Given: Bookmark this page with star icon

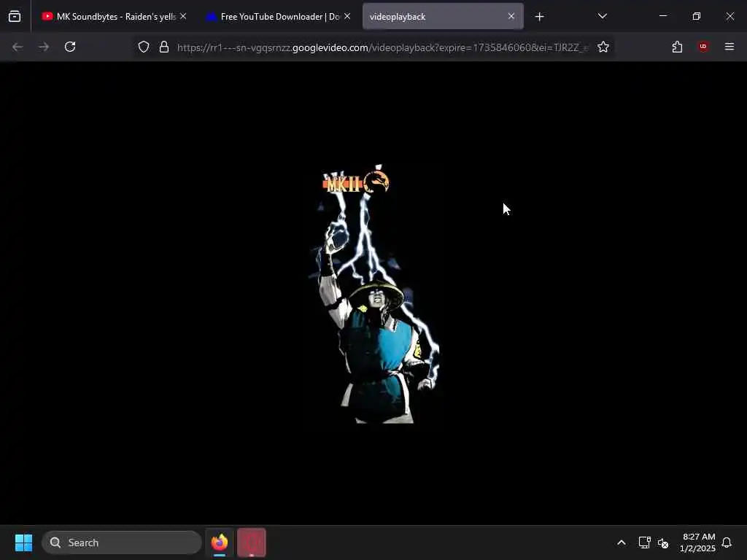Looking at the screenshot, I should coord(603,47).
